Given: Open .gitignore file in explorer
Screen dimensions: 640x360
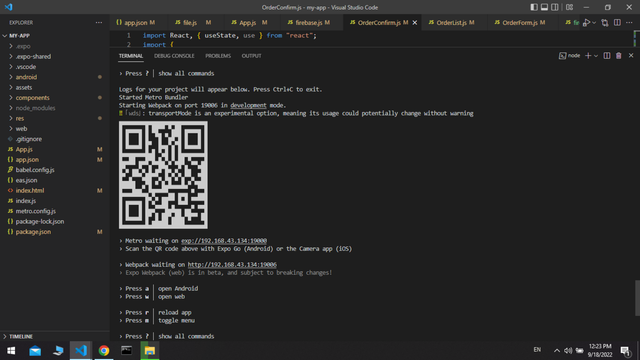Looking at the screenshot, I should 55,139.
